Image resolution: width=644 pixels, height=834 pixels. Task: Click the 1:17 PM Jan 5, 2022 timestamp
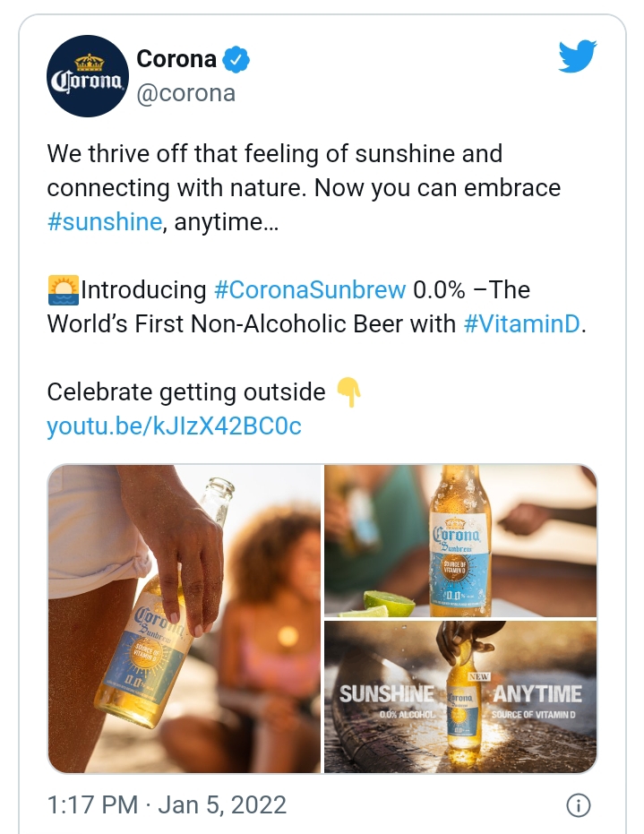(167, 804)
